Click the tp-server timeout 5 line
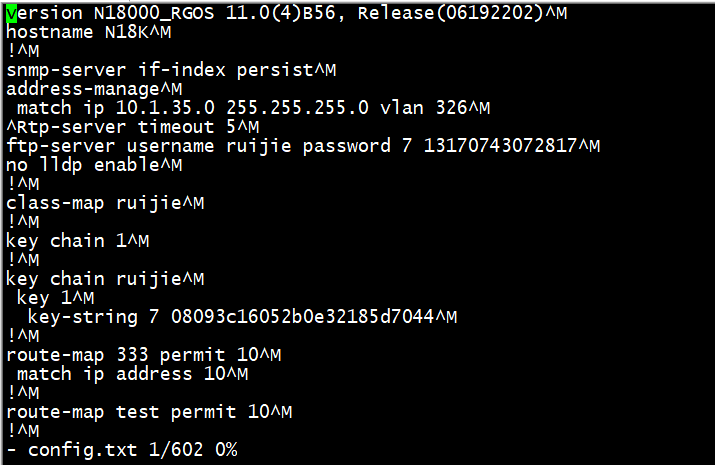Screen dimensions: 715x465 tap(132, 127)
